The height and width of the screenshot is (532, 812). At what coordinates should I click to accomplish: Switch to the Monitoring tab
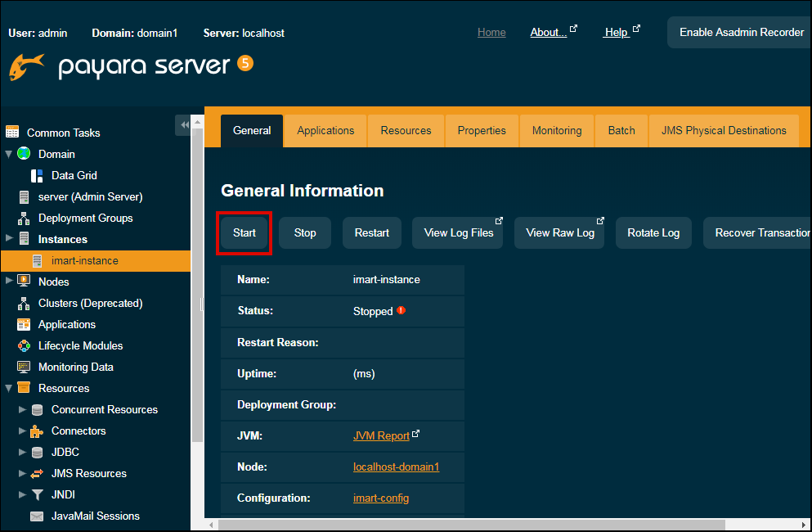click(x=556, y=130)
